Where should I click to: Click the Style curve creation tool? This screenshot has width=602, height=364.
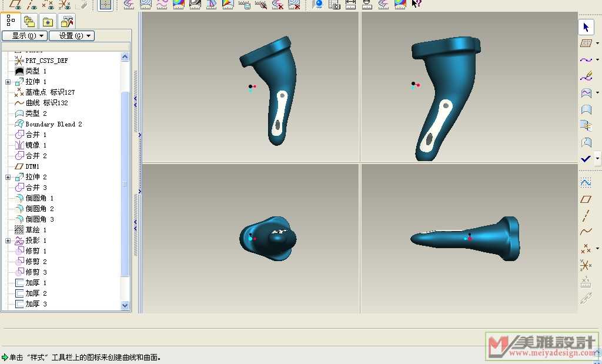point(586,60)
